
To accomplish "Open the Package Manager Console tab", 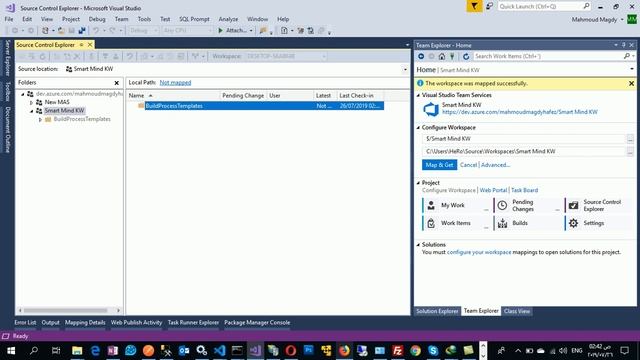I will [257, 322].
